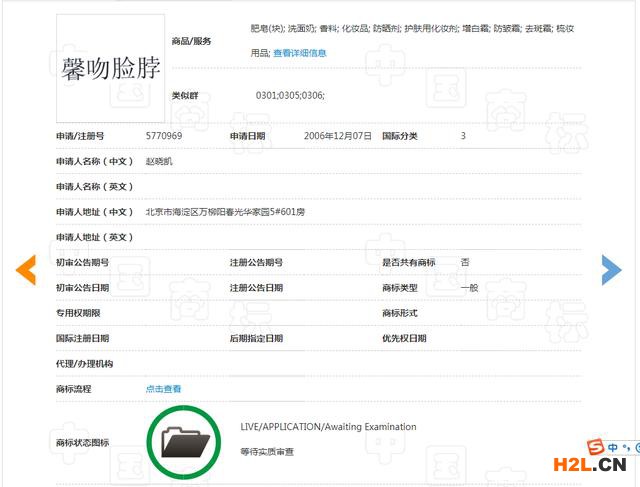Click the application date 2006年12月07日
640x487 pixels.
(337, 135)
